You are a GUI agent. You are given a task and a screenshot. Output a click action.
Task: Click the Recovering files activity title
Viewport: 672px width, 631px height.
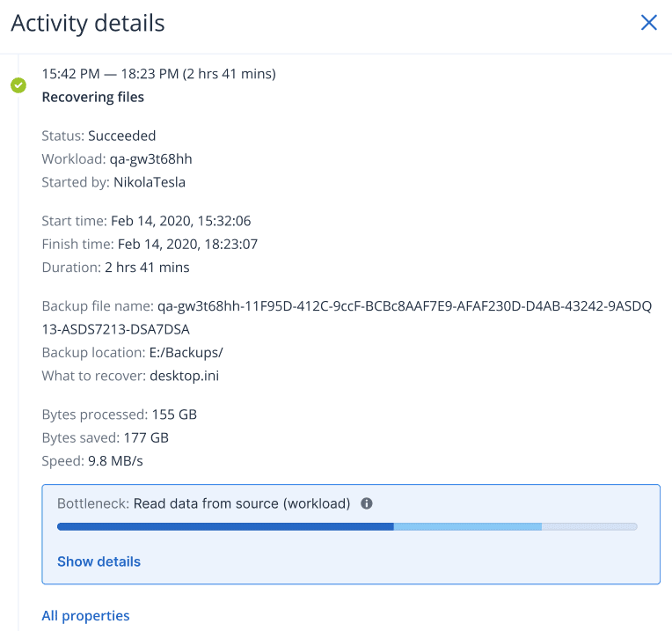(x=93, y=98)
